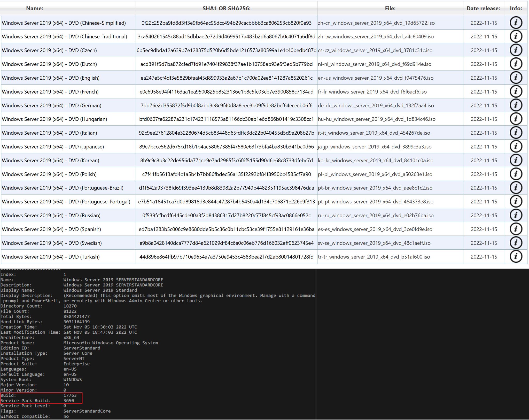529x420 pixels.
Task: Open info icon for German row
Action: [516, 105]
